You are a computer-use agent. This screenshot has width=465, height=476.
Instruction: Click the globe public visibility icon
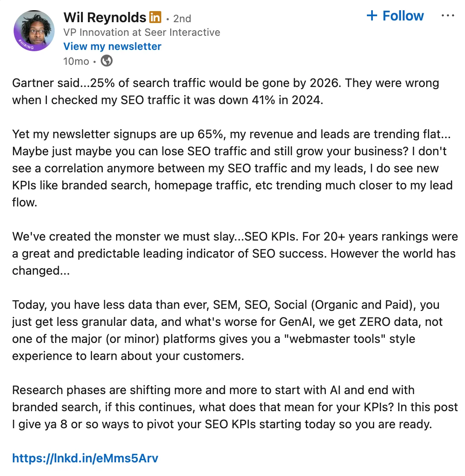106,61
